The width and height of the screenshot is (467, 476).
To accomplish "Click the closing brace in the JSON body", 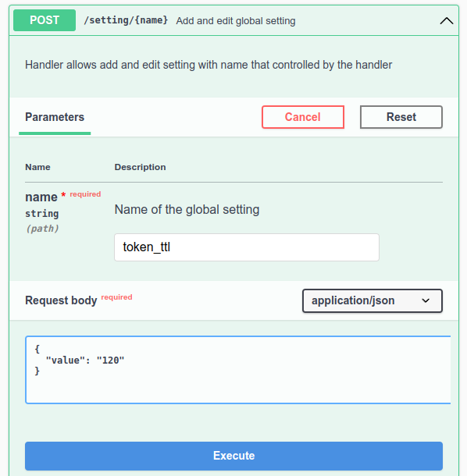I will (37, 371).
